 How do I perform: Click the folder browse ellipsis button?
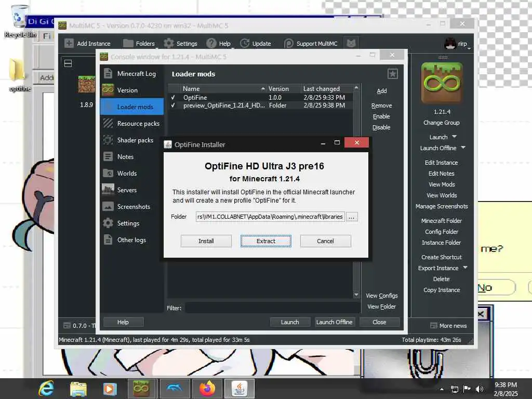coord(352,217)
